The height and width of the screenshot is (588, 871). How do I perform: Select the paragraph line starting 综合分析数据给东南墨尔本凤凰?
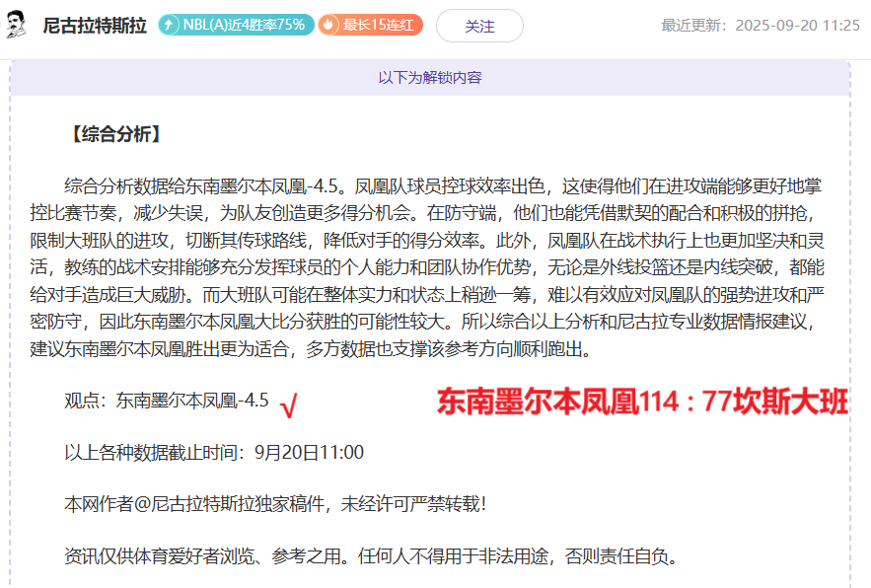(443, 185)
